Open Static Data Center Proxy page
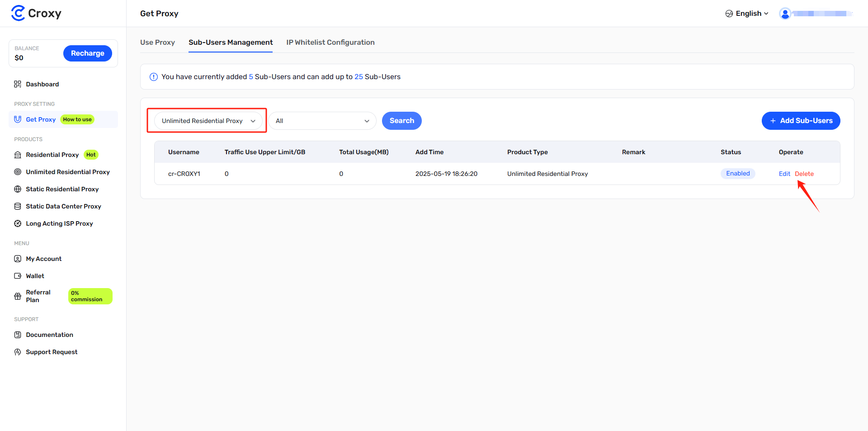The image size is (868, 431). click(x=63, y=206)
